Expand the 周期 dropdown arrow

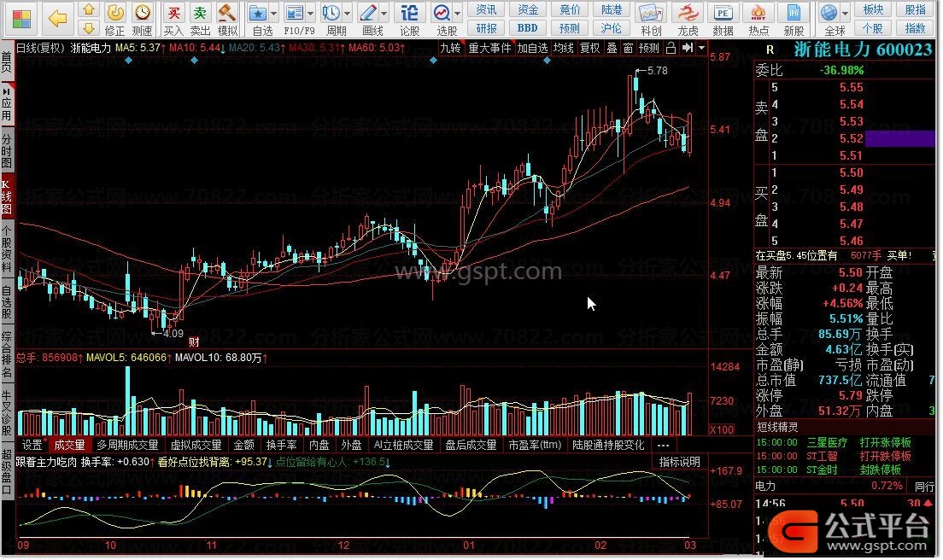(x=348, y=13)
